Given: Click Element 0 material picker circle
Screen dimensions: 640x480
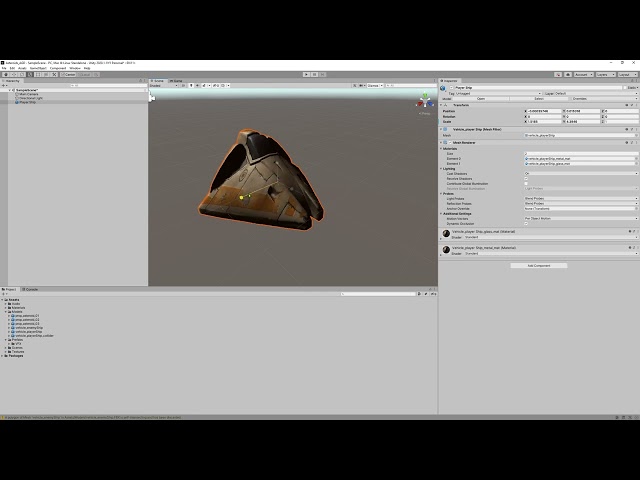Looking at the screenshot, I should point(636,158).
